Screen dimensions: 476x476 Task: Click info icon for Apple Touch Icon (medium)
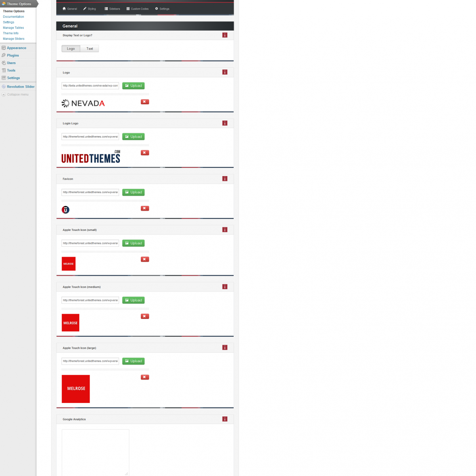tap(225, 287)
